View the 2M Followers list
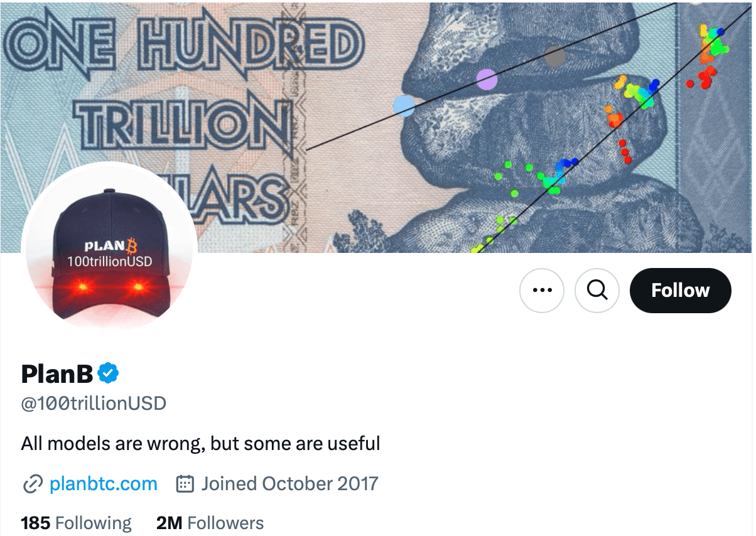The width and height of the screenshot is (756, 536). [210, 523]
